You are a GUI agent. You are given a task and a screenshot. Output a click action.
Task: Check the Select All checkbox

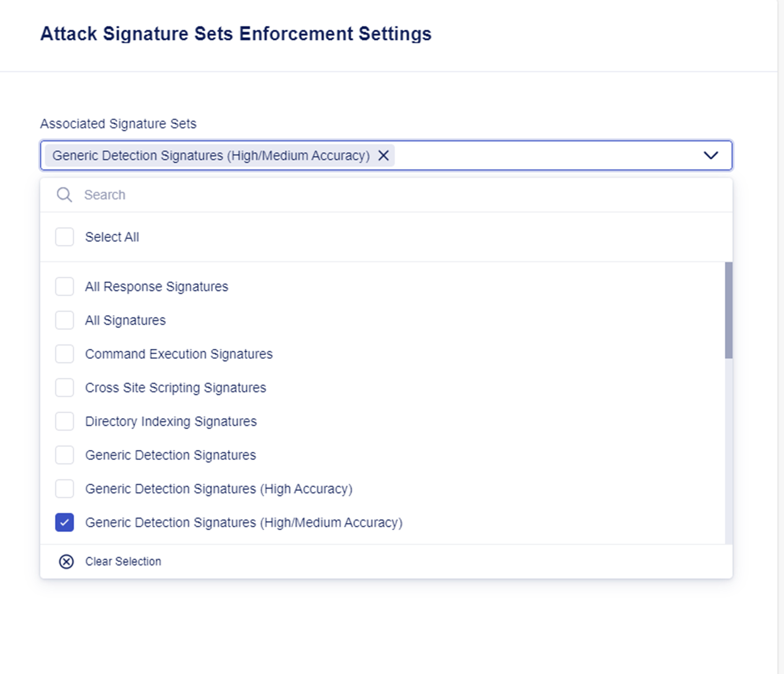coord(64,237)
